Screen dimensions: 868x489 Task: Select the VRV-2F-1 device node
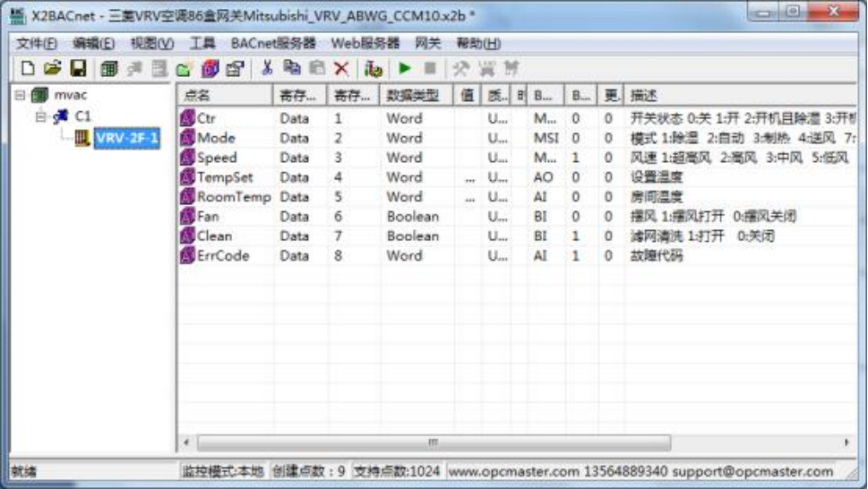(127, 138)
